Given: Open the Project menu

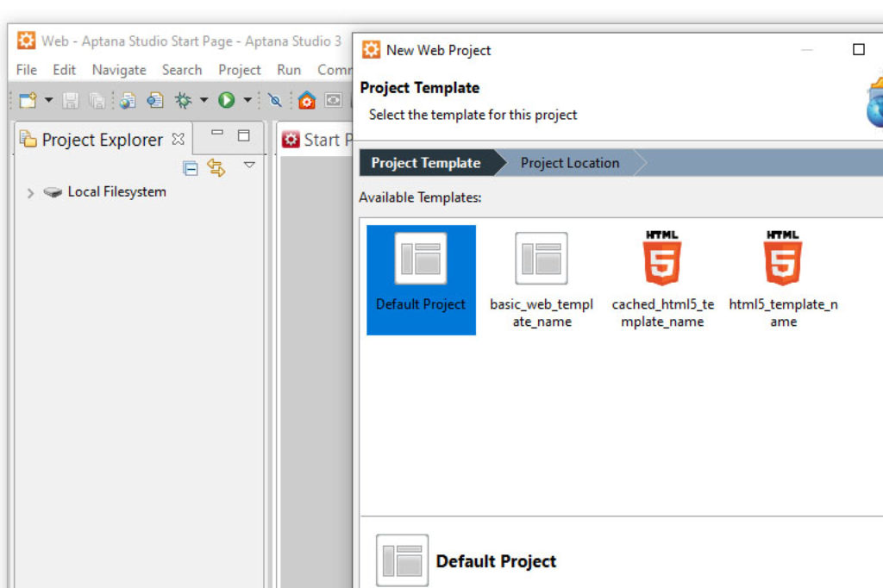Looking at the screenshot, I should (239, 70).
